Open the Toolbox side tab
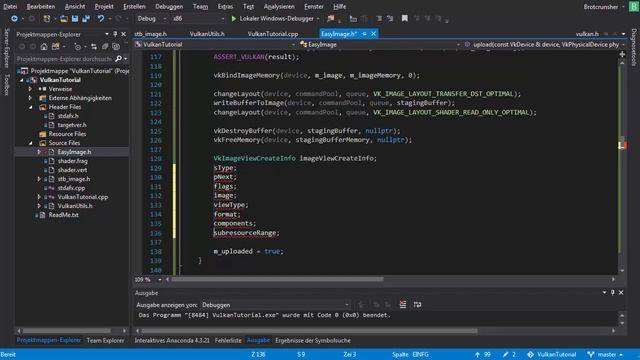 tap(7, 85)
